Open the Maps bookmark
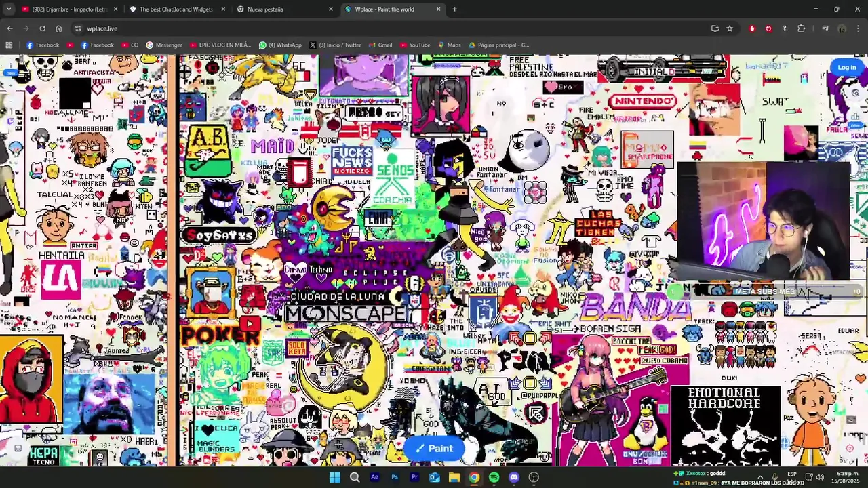Image resolution: width=868 pixels, height=488 pixels. point(449,45)
